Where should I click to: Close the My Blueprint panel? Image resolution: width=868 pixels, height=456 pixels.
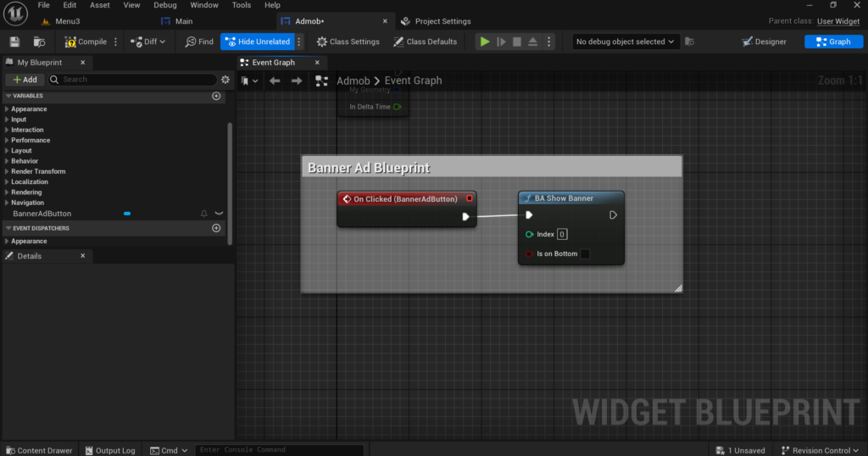pos(82,63)
